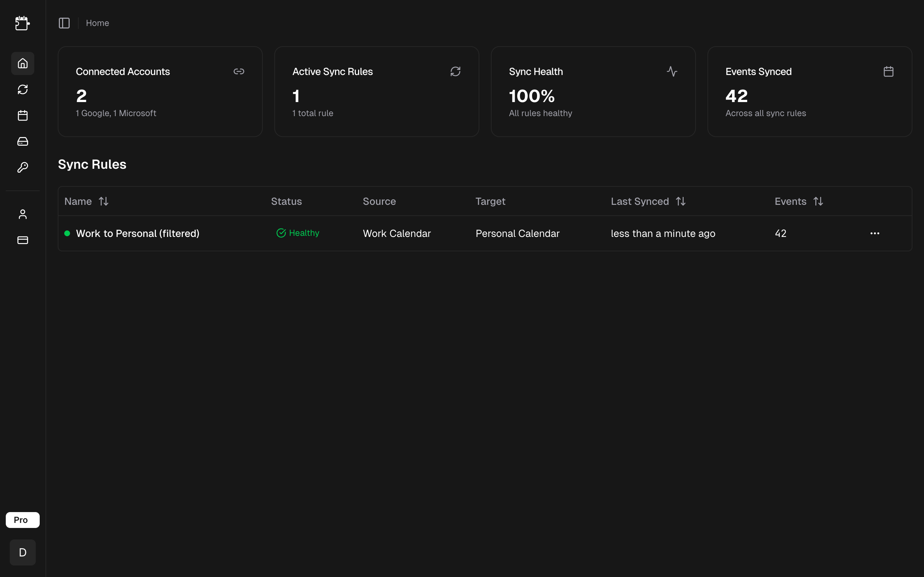Click the Healthy status badge
The image size is (924, 577).
coord(298,233)
